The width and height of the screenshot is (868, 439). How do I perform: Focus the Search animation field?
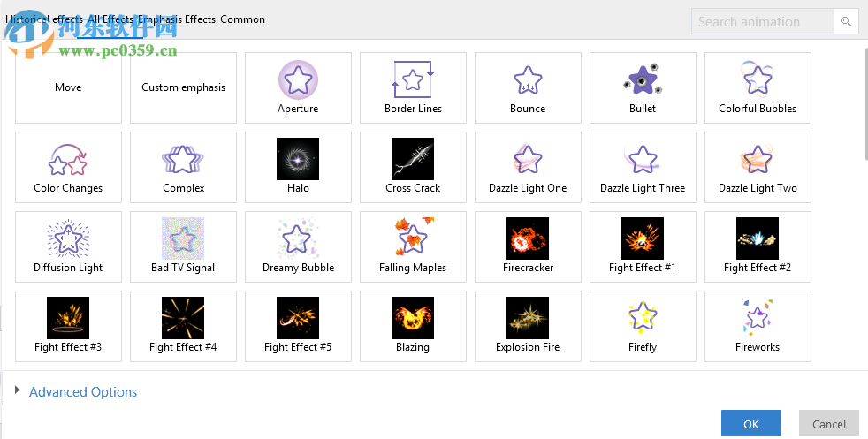(763, 21)
